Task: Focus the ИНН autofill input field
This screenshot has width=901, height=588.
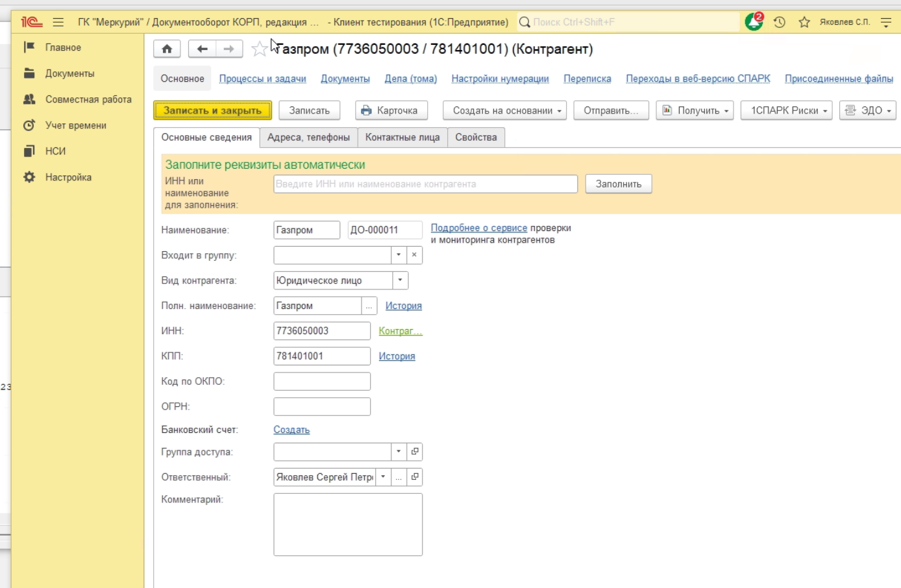Action: point(425,184)
